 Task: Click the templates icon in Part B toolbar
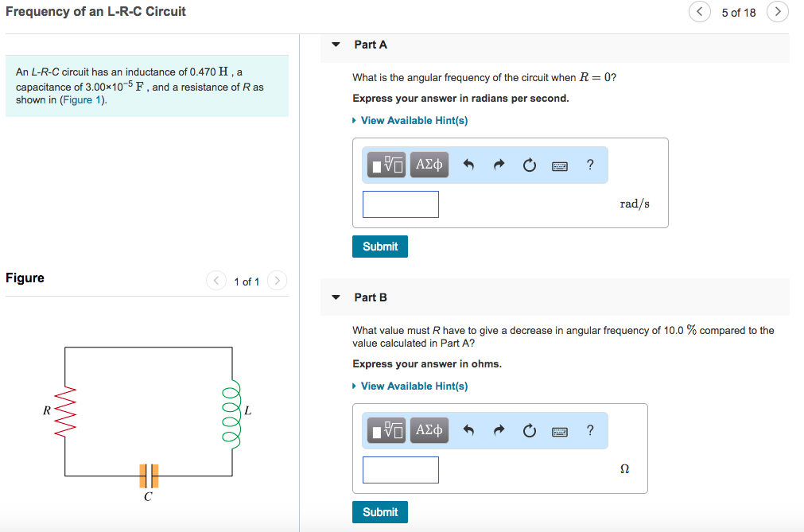[x=387, y=430]
